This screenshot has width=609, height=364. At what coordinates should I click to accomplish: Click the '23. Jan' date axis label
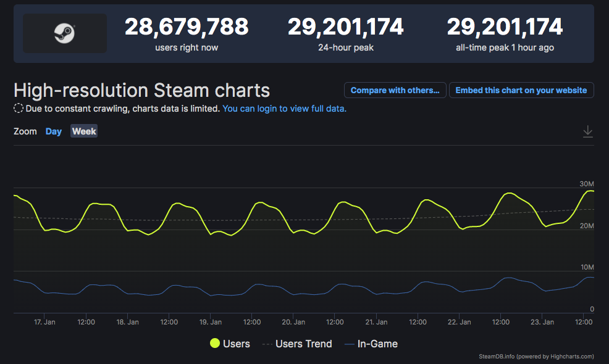tap(542, 322)
